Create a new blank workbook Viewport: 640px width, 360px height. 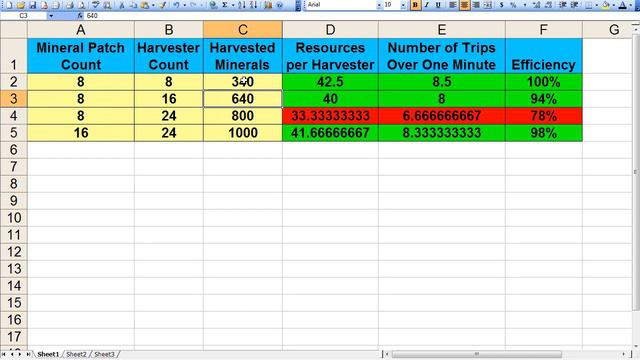coord(9,5)
